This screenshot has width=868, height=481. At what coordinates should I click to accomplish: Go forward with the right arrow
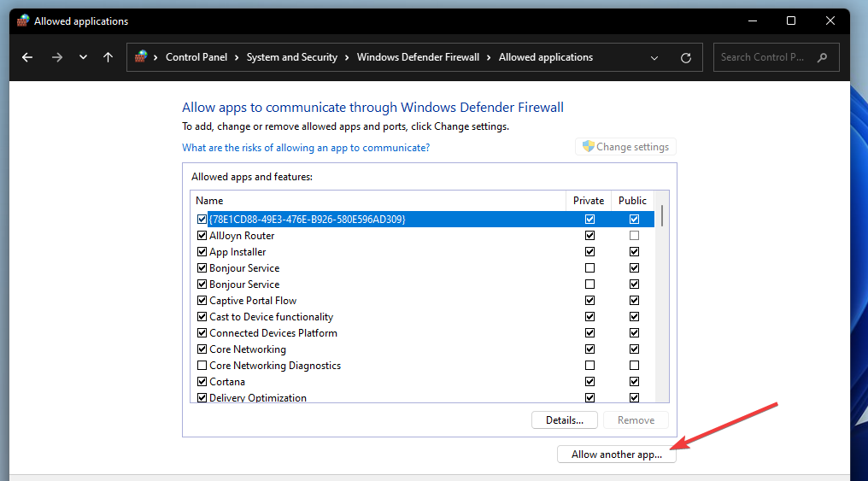[57, 57]
